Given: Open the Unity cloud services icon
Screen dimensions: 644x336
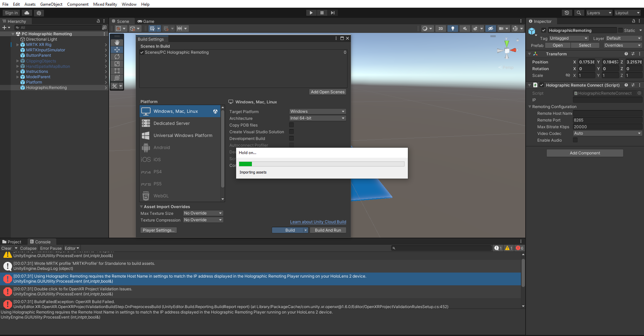Looking at the screenshot, I should [x=27, y=13].
